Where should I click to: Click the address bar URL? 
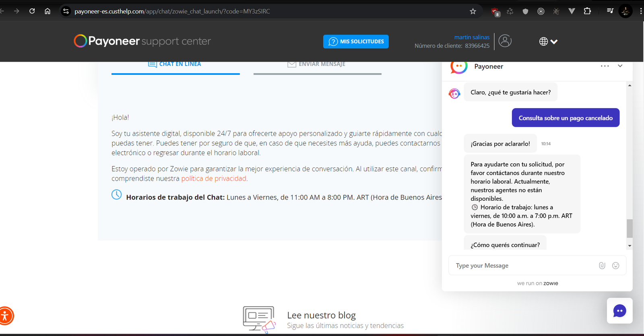tap(172, 11)
